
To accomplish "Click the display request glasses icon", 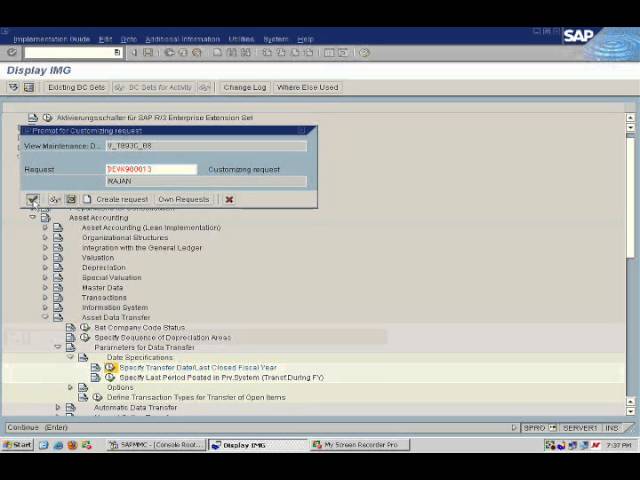I will coord(54,199).
